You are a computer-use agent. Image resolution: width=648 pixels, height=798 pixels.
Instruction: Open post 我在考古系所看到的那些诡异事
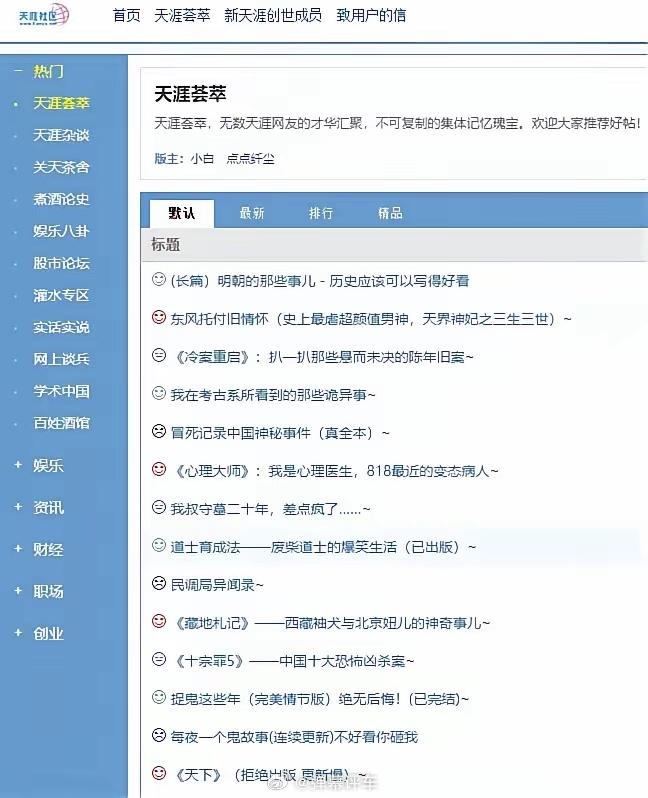273,395
